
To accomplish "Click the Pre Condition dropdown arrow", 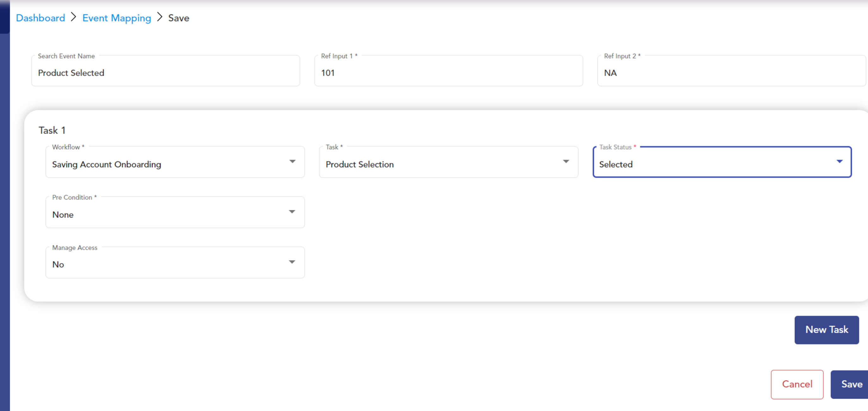I will click(292, 212).
